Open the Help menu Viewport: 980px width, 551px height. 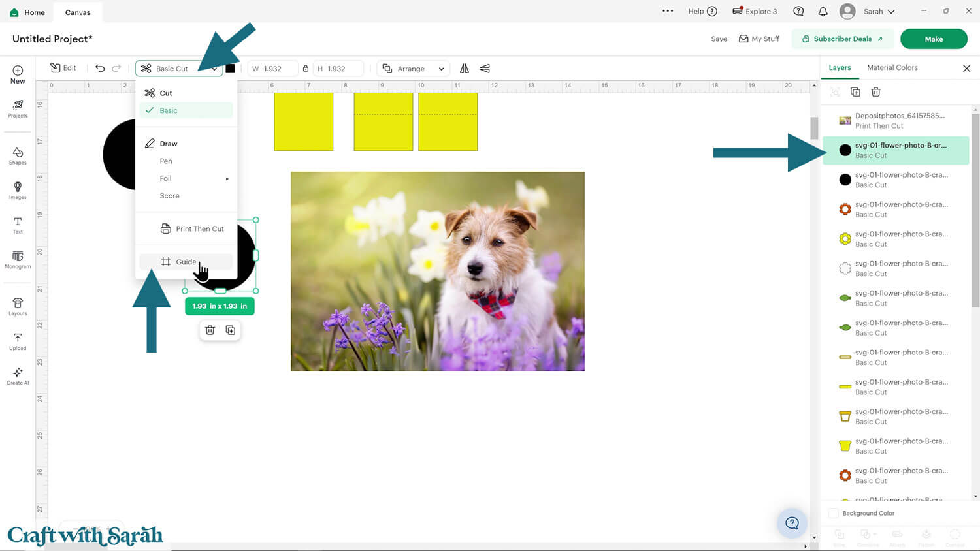(702, 12)
